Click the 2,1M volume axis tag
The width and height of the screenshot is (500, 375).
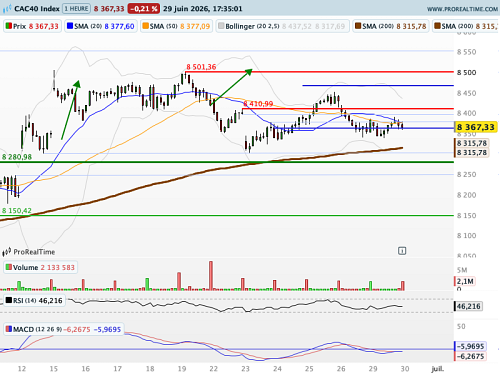coord(465,281)
